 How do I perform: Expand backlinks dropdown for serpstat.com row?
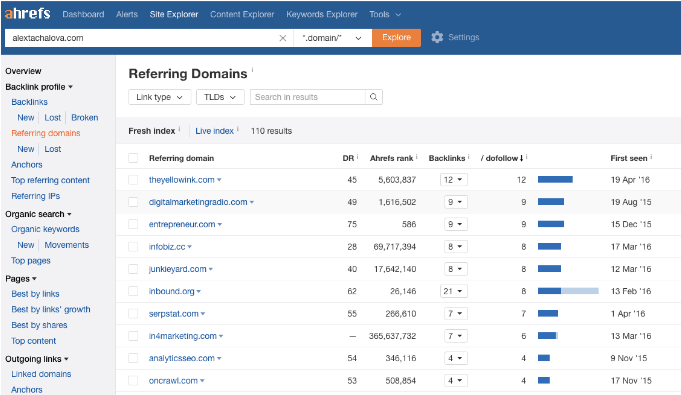(x=456, y=314)
